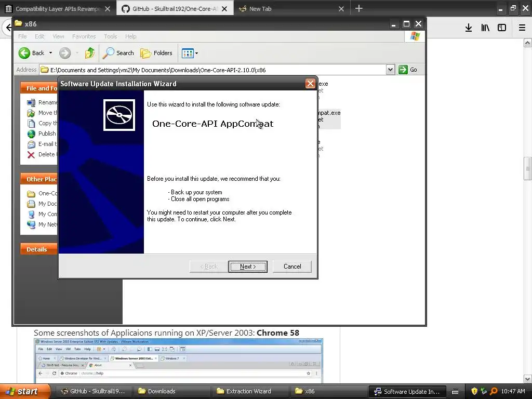The image size is (532, 399).
Task: Click the security shield tray icon
Action: tap(474, 391)
